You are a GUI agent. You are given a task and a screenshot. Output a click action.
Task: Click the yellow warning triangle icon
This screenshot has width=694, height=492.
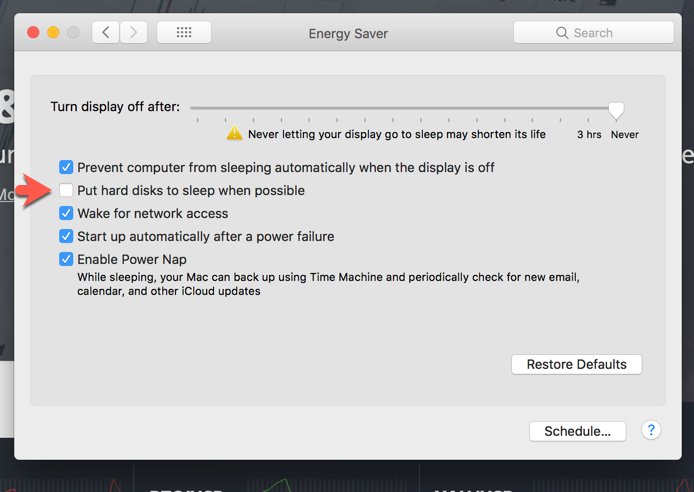tap(234, 133)
